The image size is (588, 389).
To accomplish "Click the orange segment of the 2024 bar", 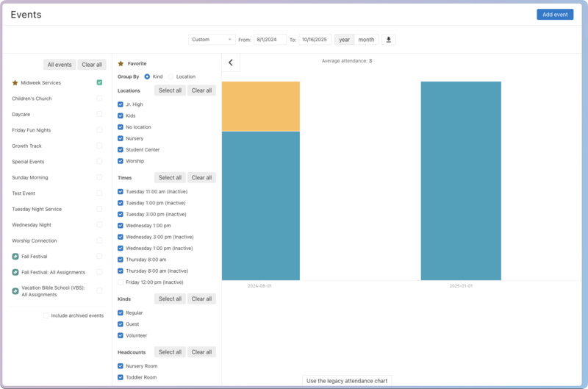I will pos(261,106).
